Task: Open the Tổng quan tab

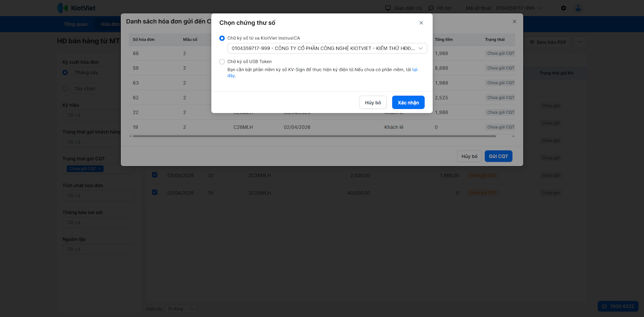Action: (x=76, y=24)
